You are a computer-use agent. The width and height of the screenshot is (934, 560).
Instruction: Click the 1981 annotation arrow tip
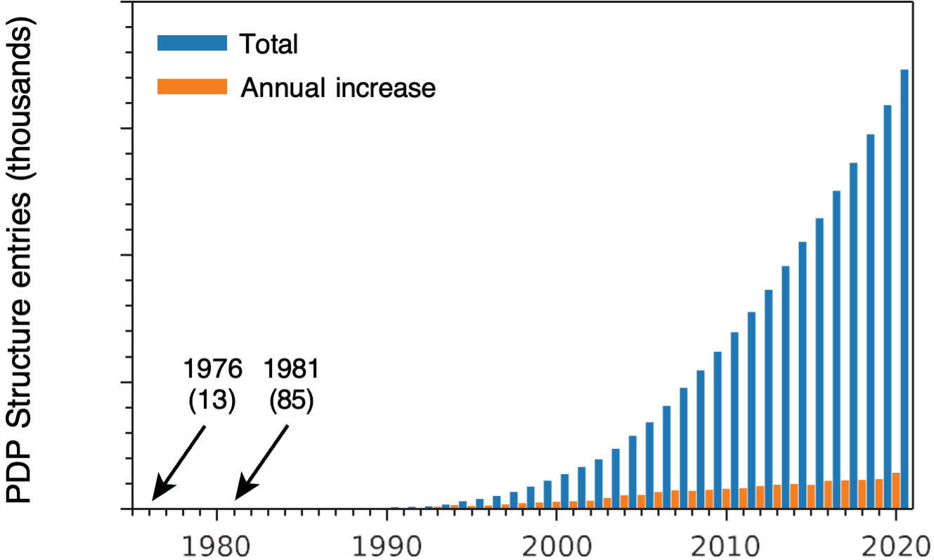click(x=237, y=500)
